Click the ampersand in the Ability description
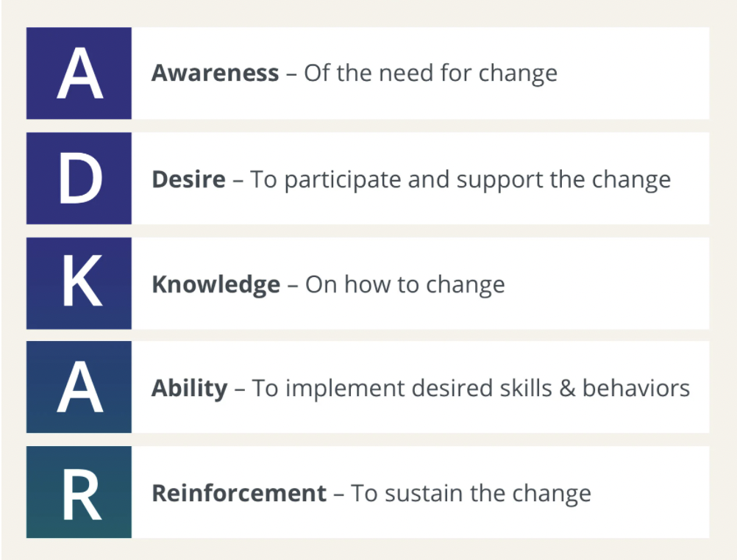The width and height of the screenshot is (737, 560). coord(567,389)
